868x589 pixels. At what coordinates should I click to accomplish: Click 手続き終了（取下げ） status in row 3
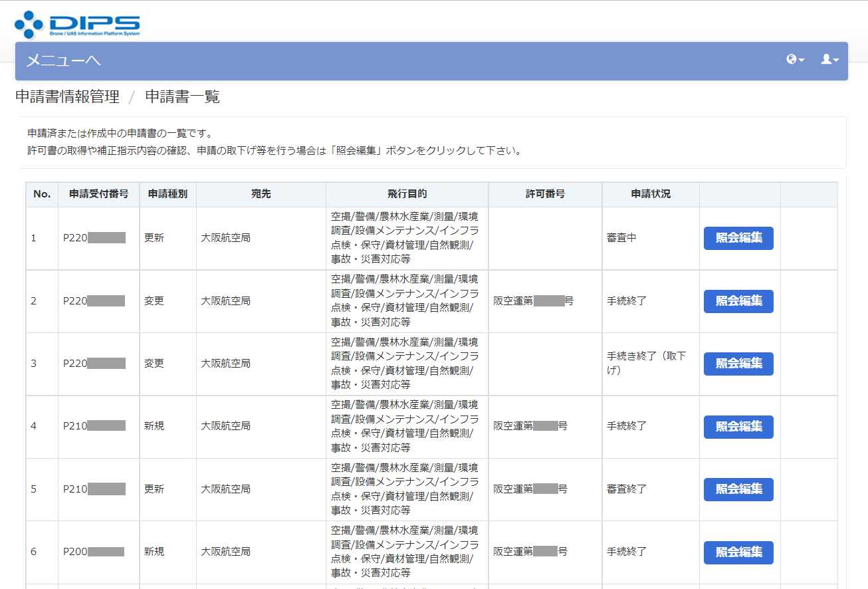[646, 363]
